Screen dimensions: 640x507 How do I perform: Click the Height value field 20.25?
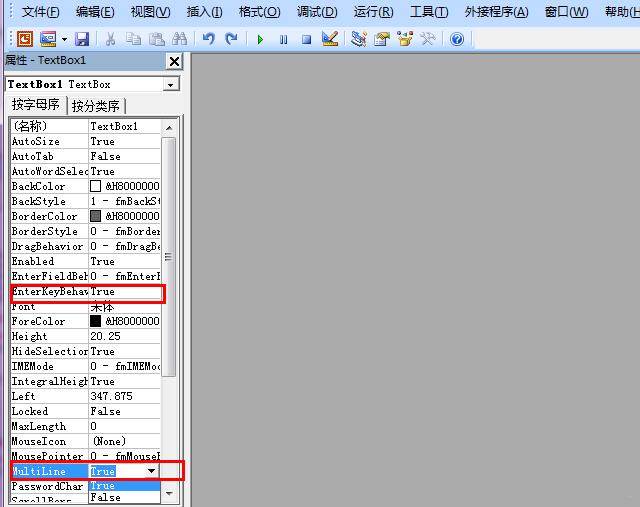coord(125,337)
